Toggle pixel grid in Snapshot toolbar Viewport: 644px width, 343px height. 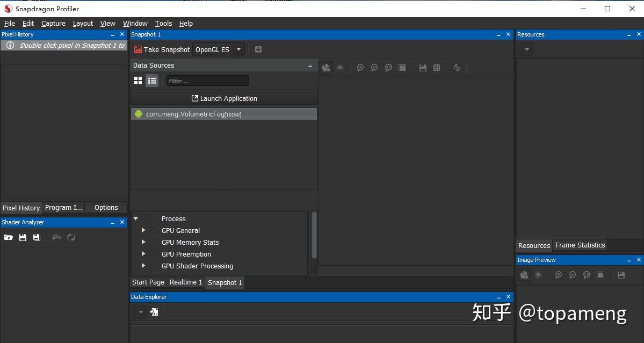(437, 68)
